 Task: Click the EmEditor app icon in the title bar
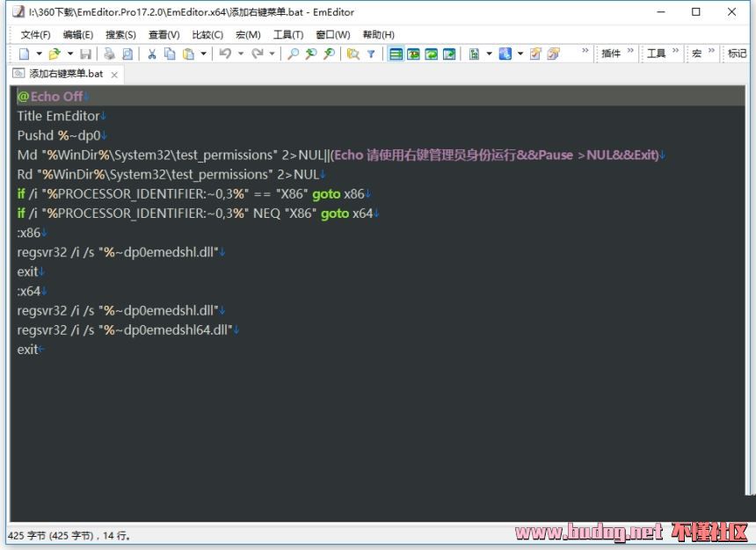pos(18,11)
